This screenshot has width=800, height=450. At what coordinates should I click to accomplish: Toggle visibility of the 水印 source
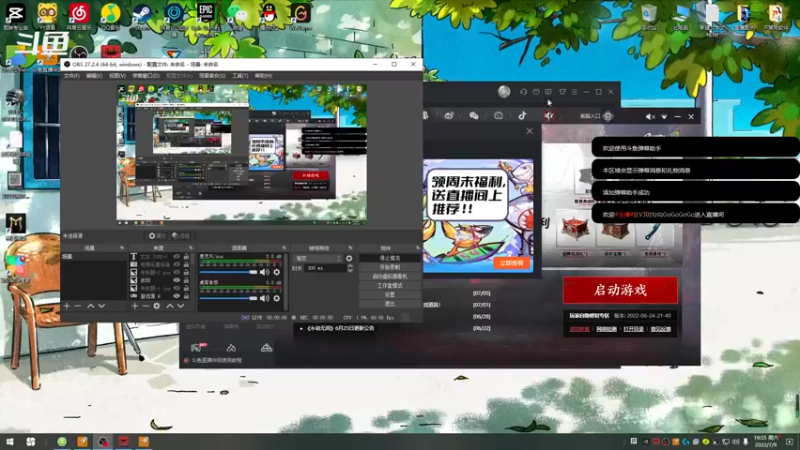tap(177, 280)
